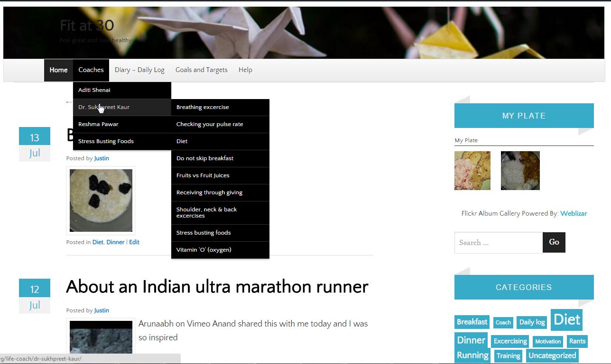Open Goals and Targets page
The image size is (611, 364).
point(202,70)
